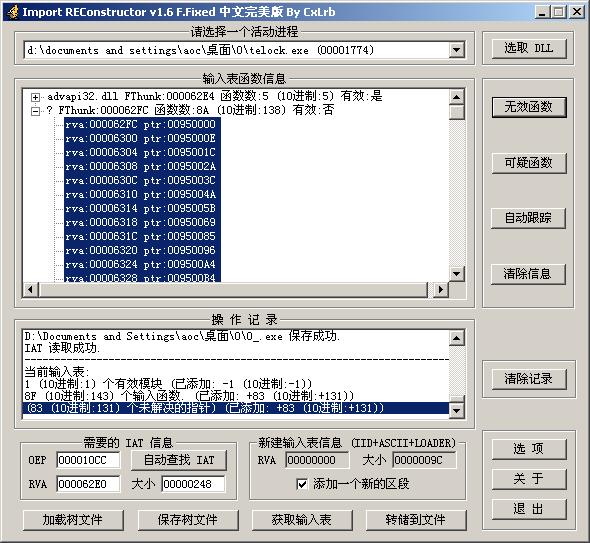Click the 无效函数 button
The image size is (590, 543).
(529, 107)
